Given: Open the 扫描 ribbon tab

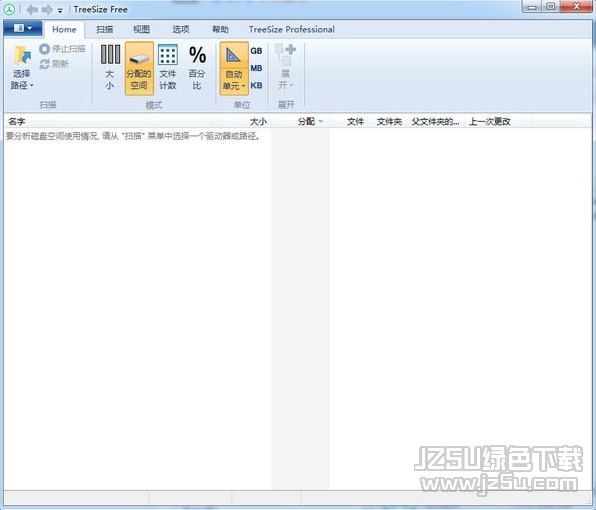Looking at the screenshot, I should 105,29.
